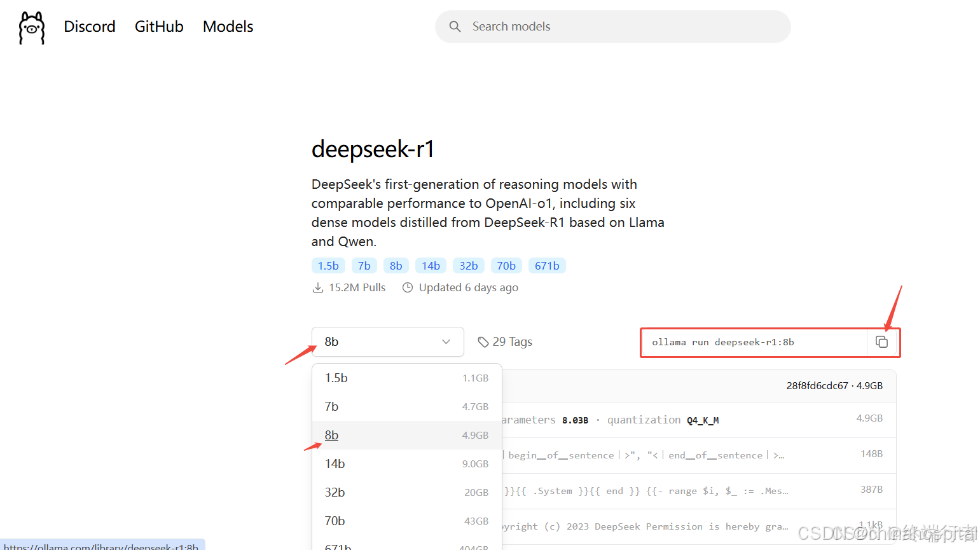Open the parameters 8.03B quantization row

tap(699, 420)
